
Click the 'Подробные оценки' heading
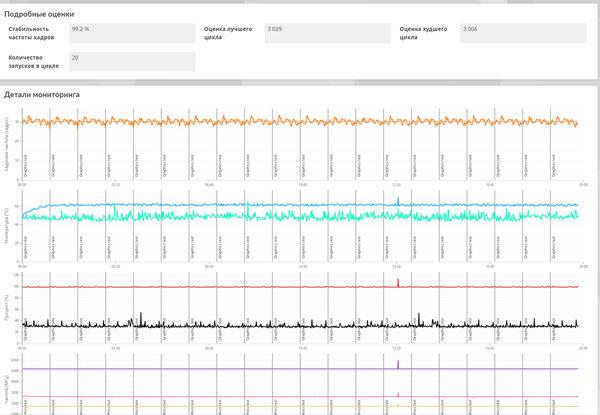(39, 14)
